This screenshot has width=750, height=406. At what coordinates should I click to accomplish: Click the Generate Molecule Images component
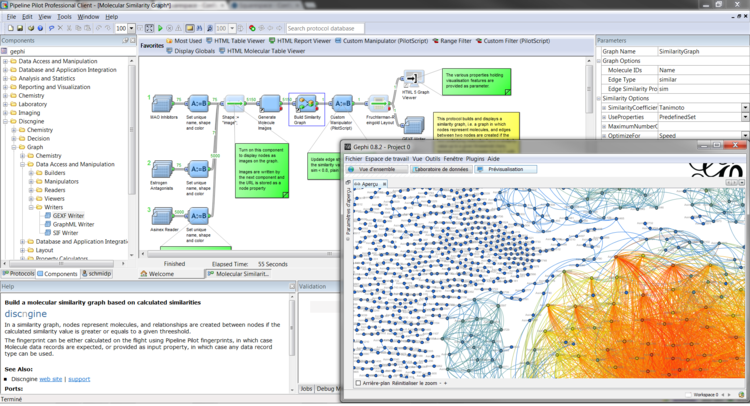[x=268, y=104]
